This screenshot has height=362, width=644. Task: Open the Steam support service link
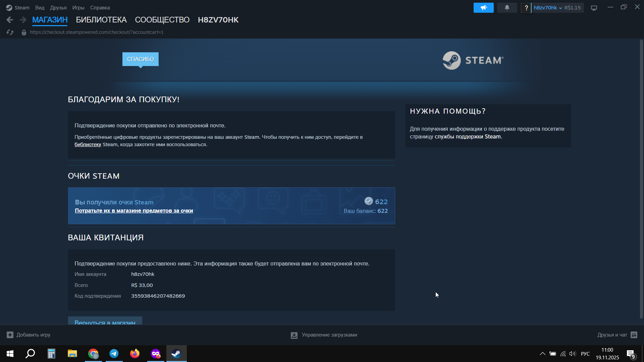[x=468, y=137]
